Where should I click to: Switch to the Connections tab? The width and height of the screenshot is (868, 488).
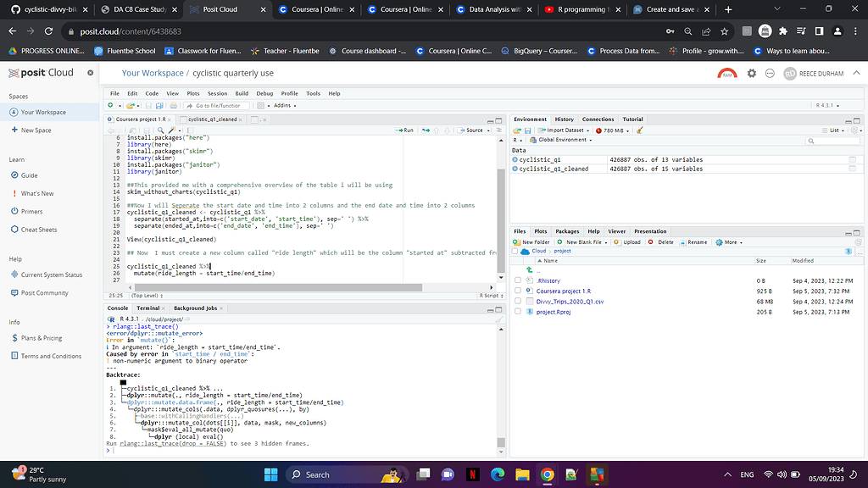598,119
